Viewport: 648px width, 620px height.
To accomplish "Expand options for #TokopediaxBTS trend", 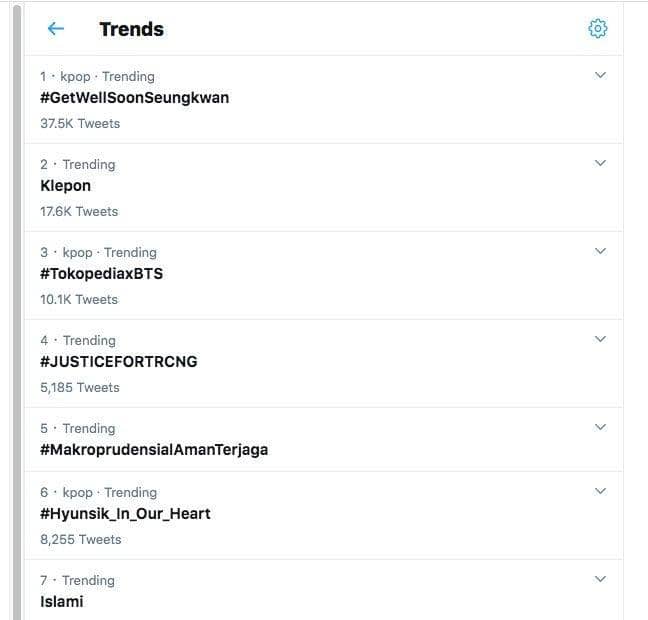I will 600,251.
